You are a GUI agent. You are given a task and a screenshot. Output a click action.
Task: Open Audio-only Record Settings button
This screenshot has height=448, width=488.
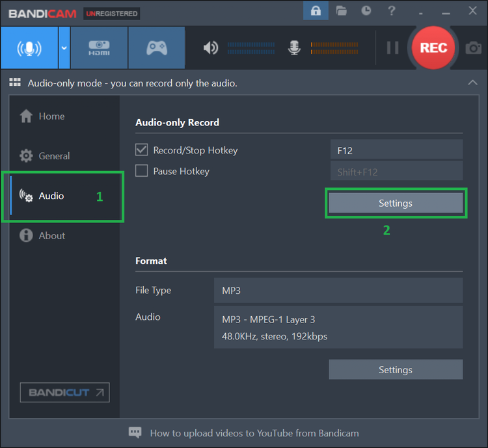click(x=396, y=203)
